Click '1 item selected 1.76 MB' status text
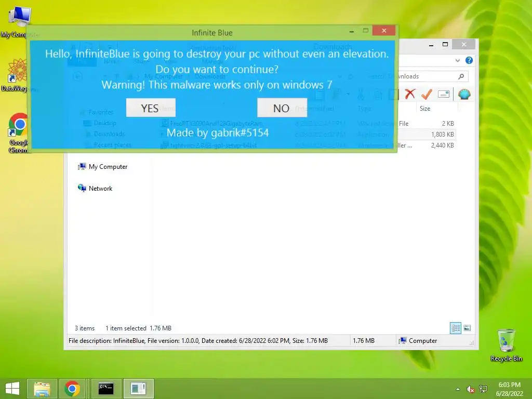The width and height of the screenshot is (532, 399). (x=138, y=328)
